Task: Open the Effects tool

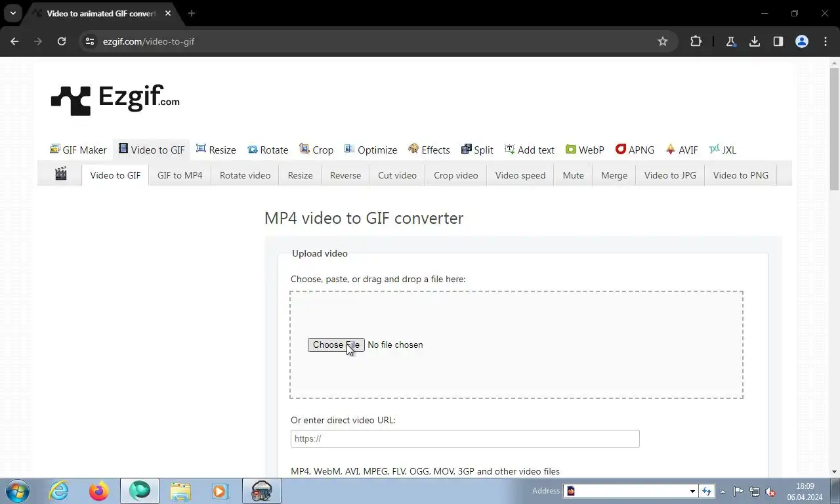Action: pos(429,150)
